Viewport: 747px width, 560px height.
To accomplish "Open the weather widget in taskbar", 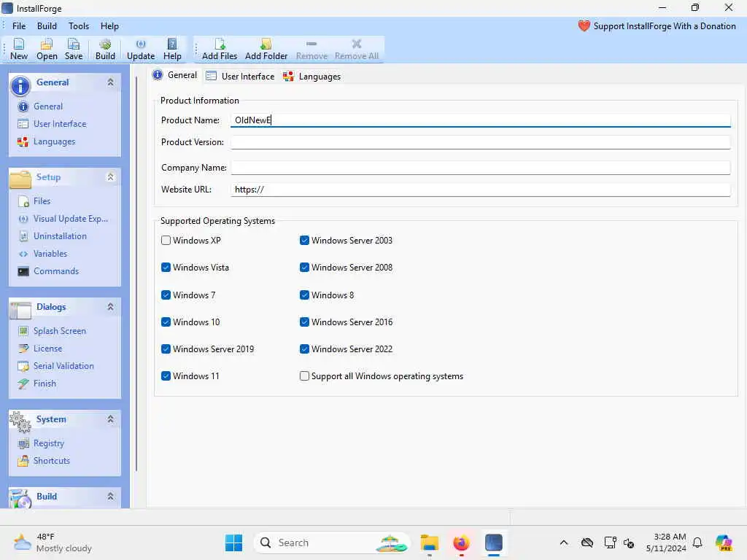I will click(53, 542).
